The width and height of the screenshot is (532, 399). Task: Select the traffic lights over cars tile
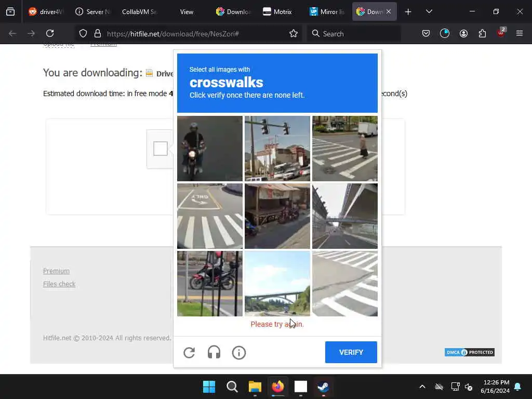click(277, 149)
